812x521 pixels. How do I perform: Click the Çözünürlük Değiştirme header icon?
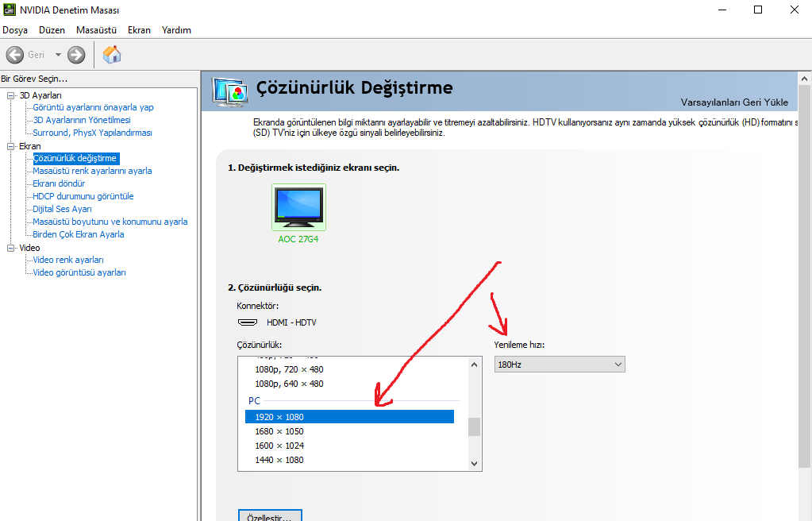coord(229,91)
